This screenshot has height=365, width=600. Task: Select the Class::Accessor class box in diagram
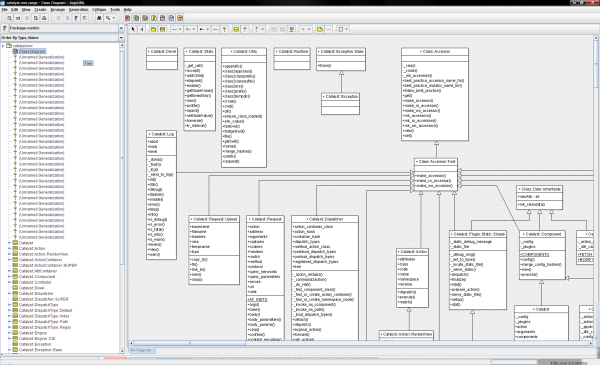click(435, 94)
